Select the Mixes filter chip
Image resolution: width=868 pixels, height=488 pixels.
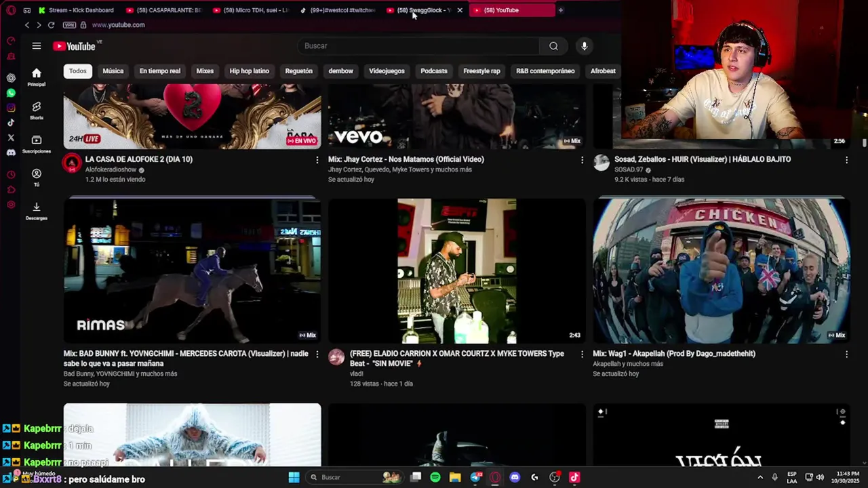[x=205, y=71]
